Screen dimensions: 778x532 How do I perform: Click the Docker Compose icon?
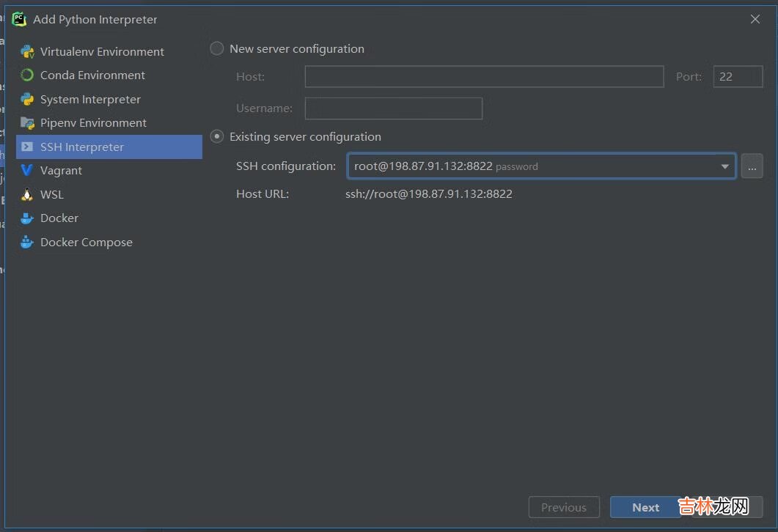coord(27,242)
